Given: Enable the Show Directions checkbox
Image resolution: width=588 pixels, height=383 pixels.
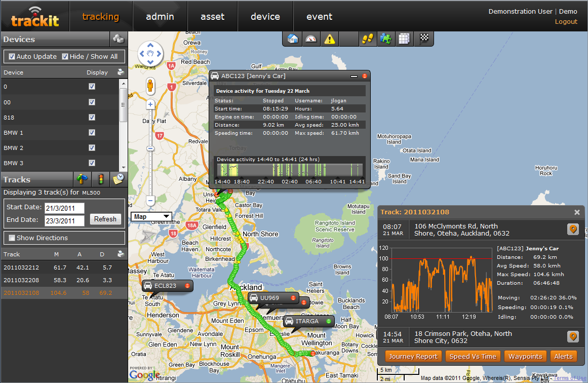Looking at the screenshot, I should click(x=12, y=238).
